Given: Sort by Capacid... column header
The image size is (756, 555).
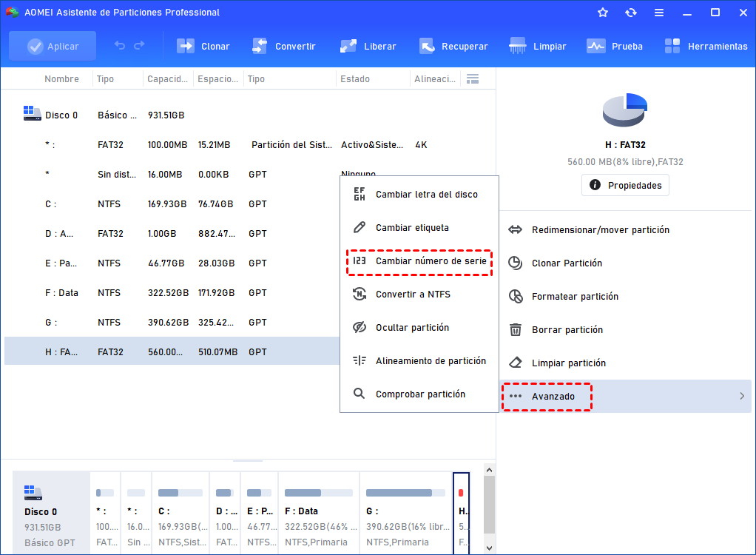Looking at the screenshot, I should pos(167,79).
